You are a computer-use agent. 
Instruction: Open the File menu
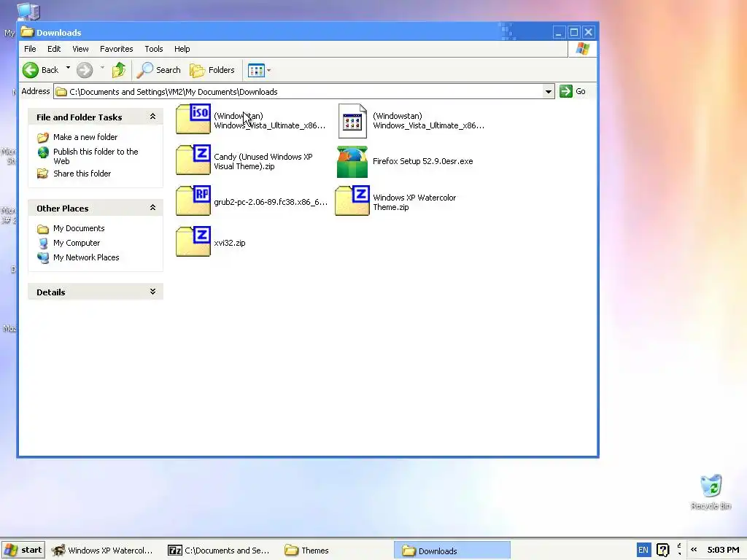(x=30, y=49)
